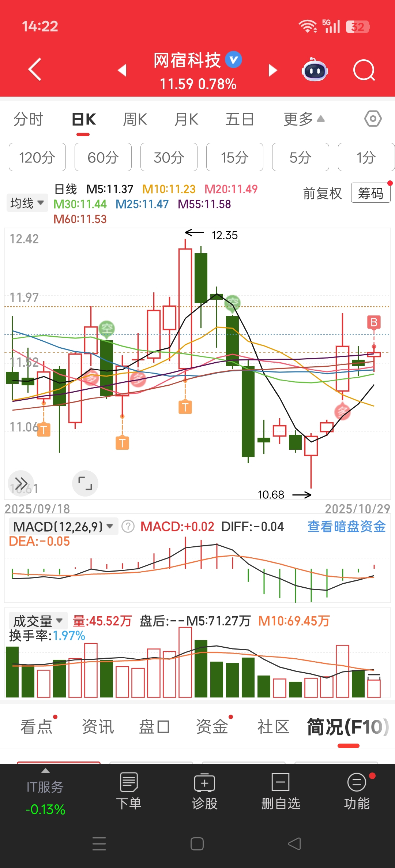Open the 社区 community tab

click(x=273, y=727)
